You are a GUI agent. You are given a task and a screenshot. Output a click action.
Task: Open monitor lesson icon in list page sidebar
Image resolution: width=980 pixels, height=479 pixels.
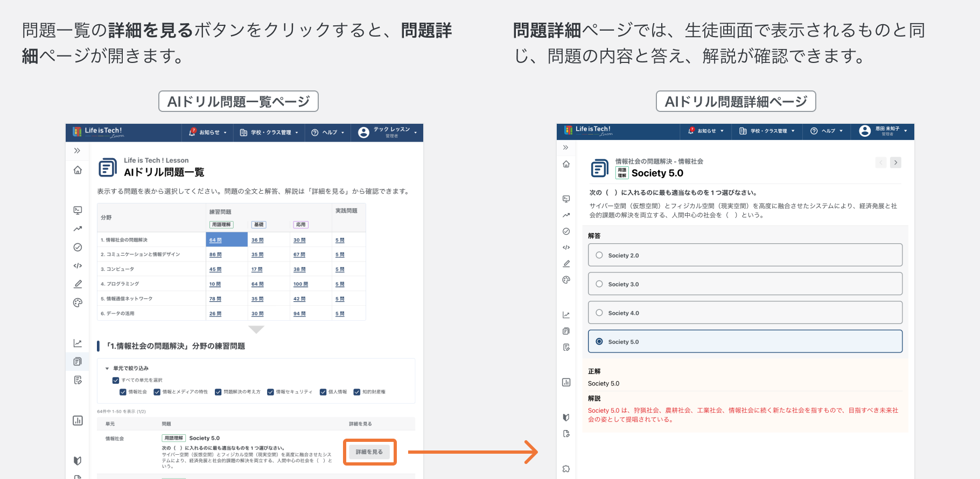coord(78,210)
